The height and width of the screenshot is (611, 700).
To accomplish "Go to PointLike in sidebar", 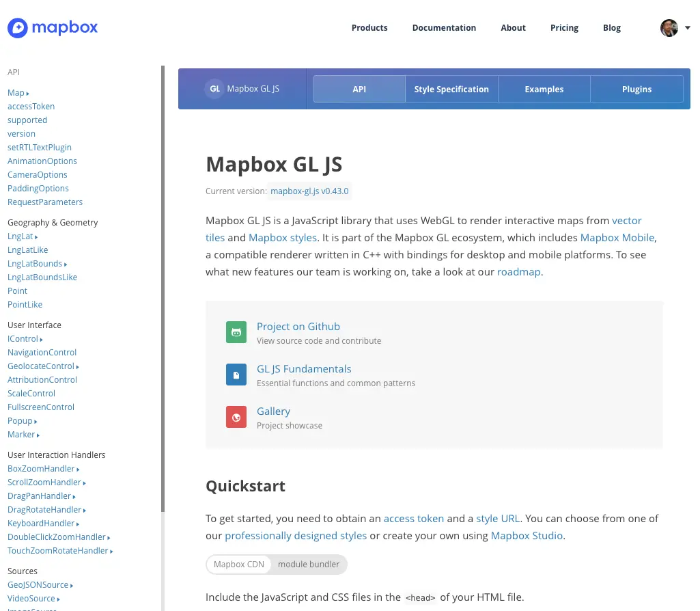I will [25, 305].
